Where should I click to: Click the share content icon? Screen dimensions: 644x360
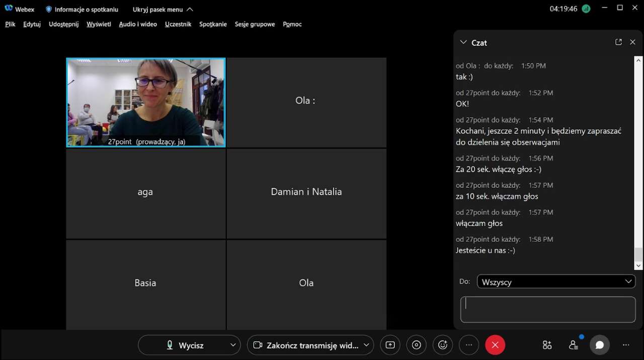[390, 345]
